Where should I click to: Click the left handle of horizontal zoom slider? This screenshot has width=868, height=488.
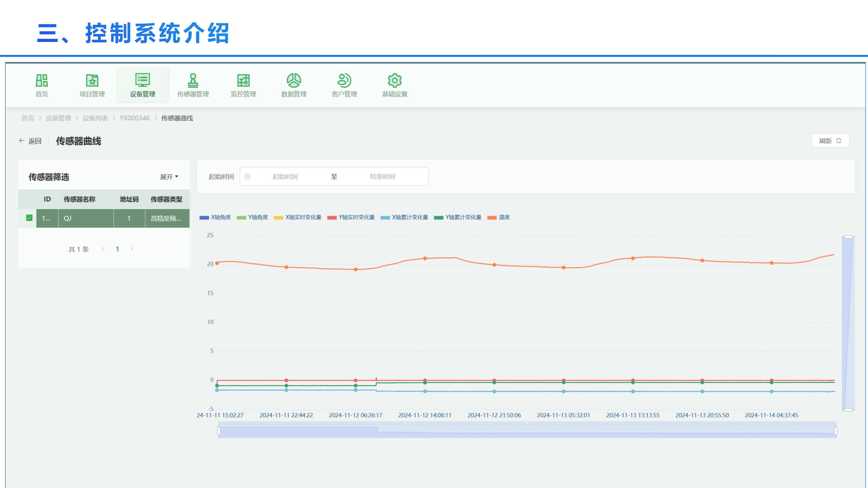click(219, 431)
